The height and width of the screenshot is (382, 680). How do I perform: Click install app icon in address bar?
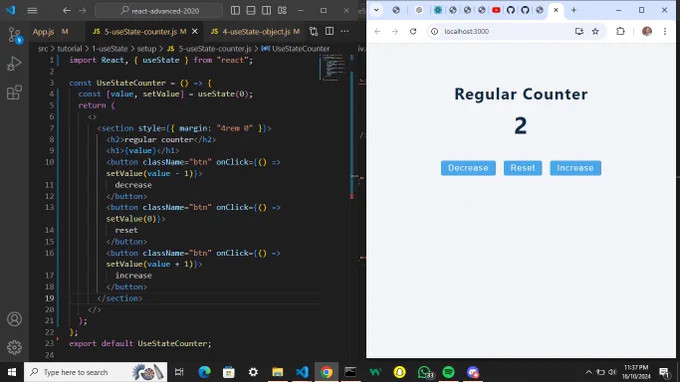coord(579,31)
